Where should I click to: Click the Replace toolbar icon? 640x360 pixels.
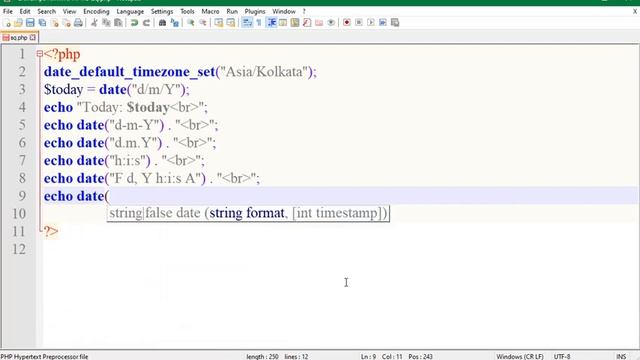click(174, 23)
